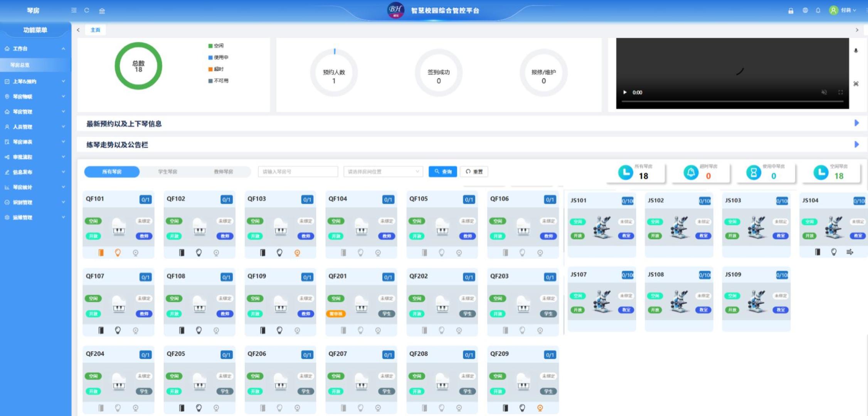Click the 重置 reset button

point(474,171)
